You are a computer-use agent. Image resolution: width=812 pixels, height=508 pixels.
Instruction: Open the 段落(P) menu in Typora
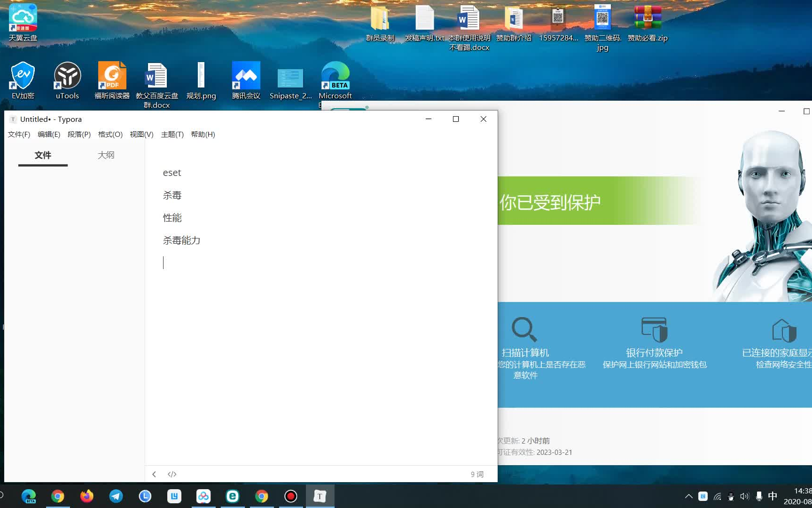point(79,135)
